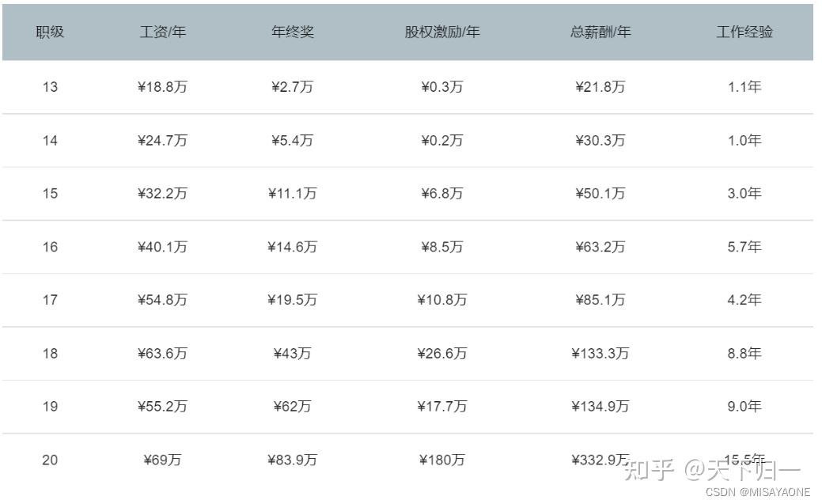Click the 工资/年 column header
The width and height of the screenshot is (822, 504).
pos(163,32)
